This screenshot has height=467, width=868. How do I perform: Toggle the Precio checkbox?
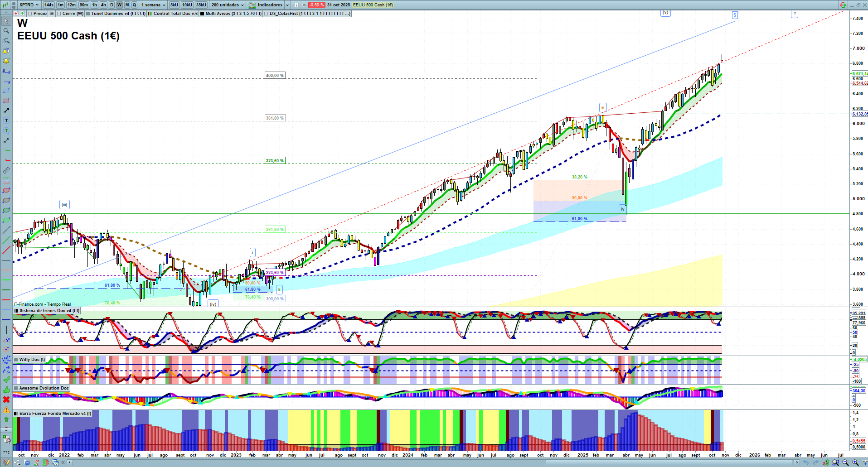pos(30,14)
